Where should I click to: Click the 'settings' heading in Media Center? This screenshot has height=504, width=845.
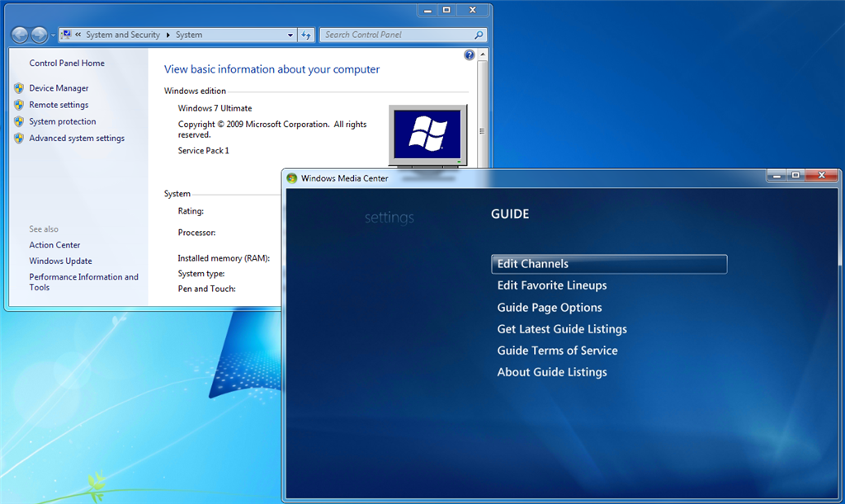click(389, 218)
